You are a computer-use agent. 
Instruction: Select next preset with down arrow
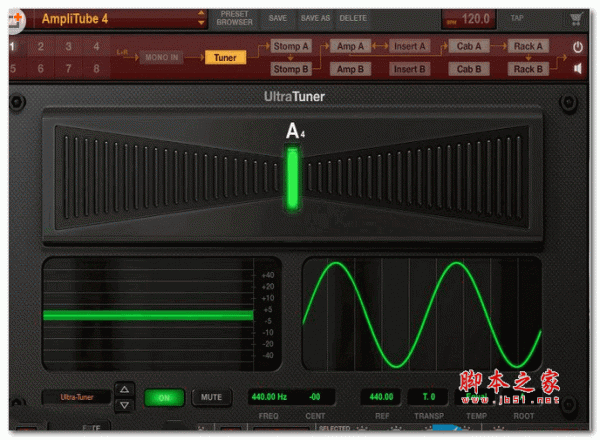(x=201, y=23)
